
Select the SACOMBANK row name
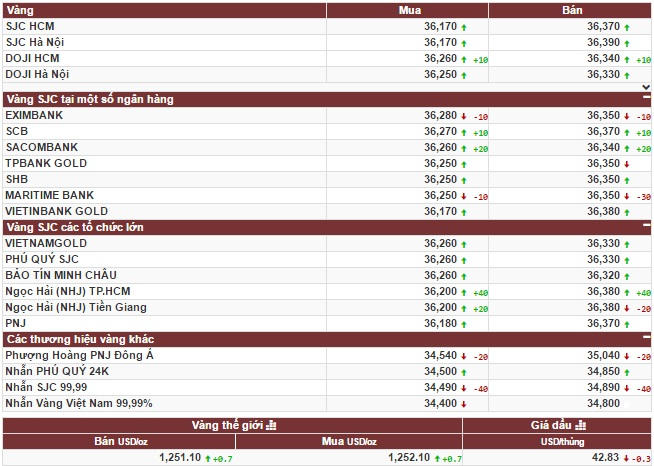tap(36, 147)
